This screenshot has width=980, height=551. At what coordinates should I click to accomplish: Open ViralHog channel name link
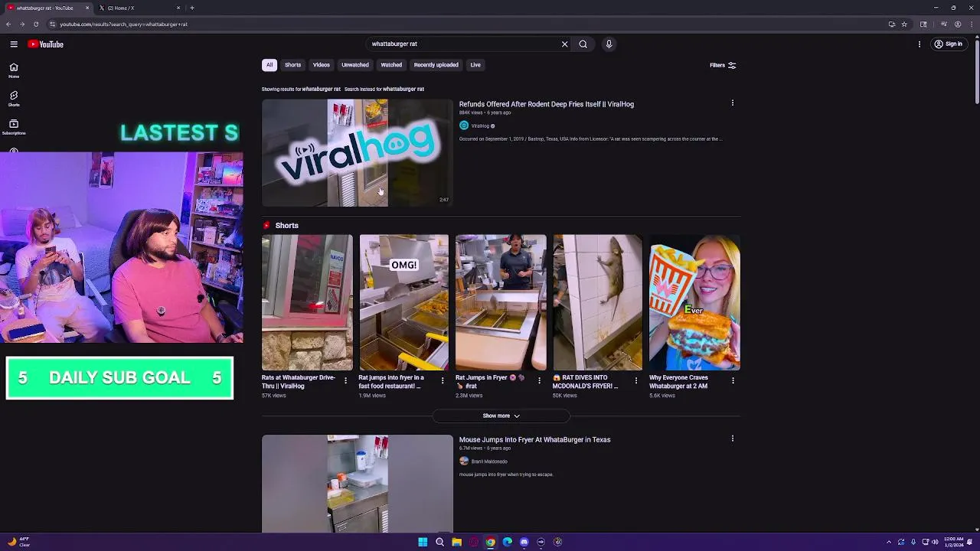pyautogui.click(x=480, y=126)
